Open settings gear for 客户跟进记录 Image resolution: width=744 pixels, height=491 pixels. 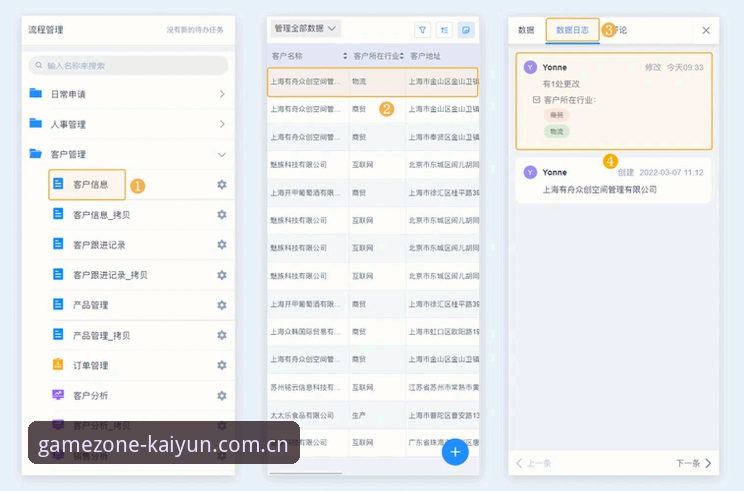point(222,244)
